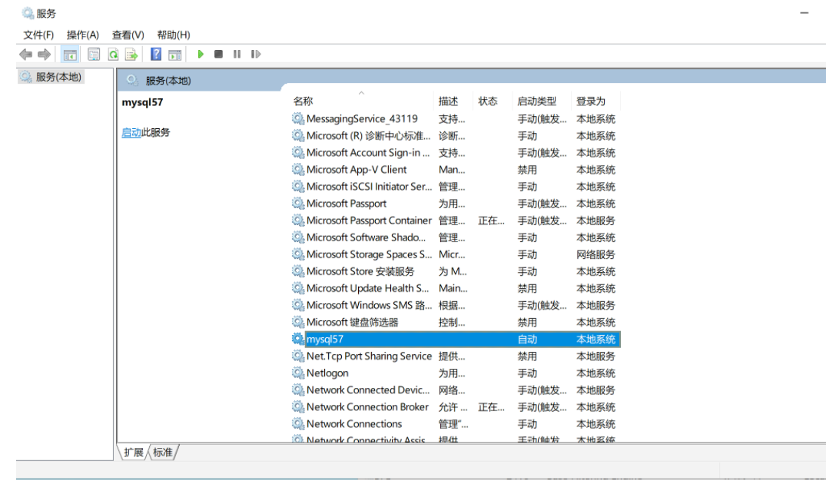Viewport: 826px width, 504px height.
Task: Click the Back arrow toolbar icon
Action: click(25, 55)
